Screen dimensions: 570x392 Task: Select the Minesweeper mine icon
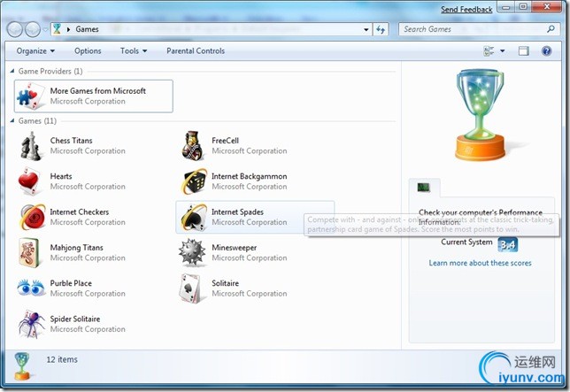[192, 252]
